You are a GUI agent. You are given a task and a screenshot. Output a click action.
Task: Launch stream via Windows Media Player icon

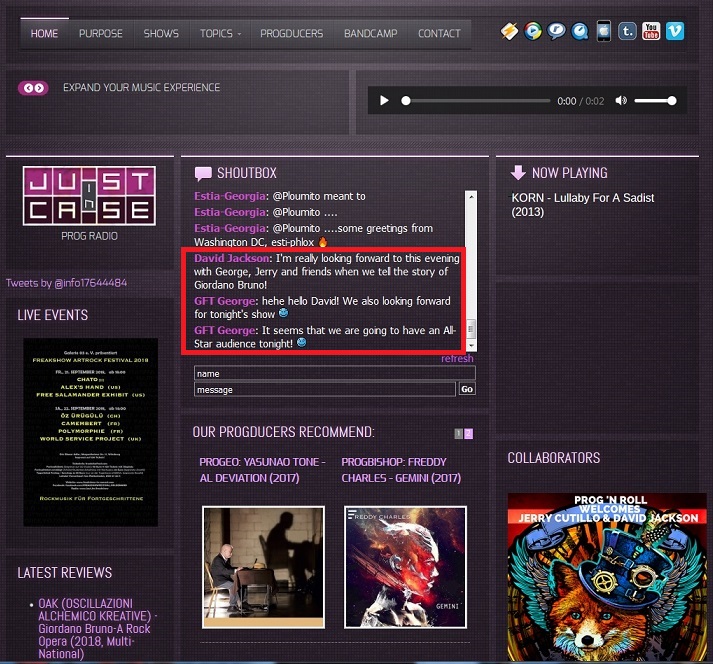tap(533, 31)
